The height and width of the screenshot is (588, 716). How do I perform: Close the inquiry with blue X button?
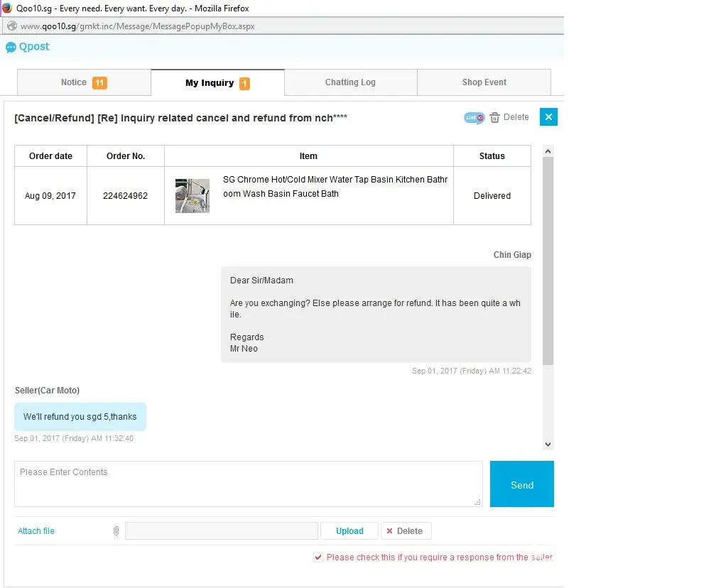click(x=548, y=117)
